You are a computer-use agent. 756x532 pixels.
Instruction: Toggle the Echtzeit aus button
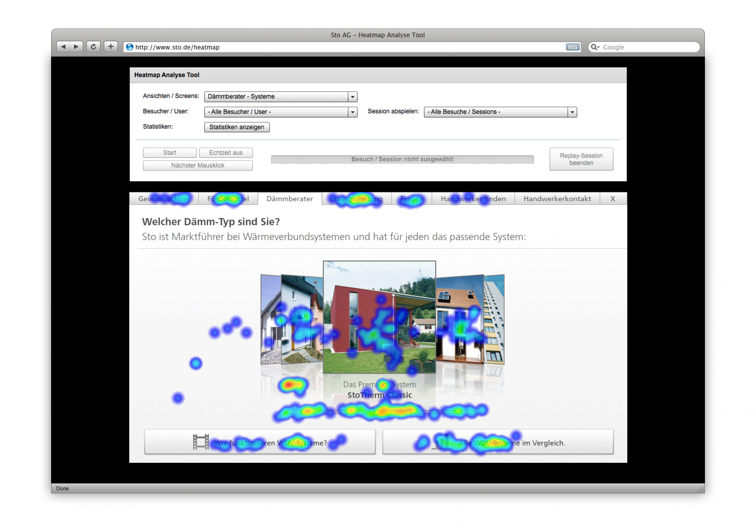tap(226, 152)
